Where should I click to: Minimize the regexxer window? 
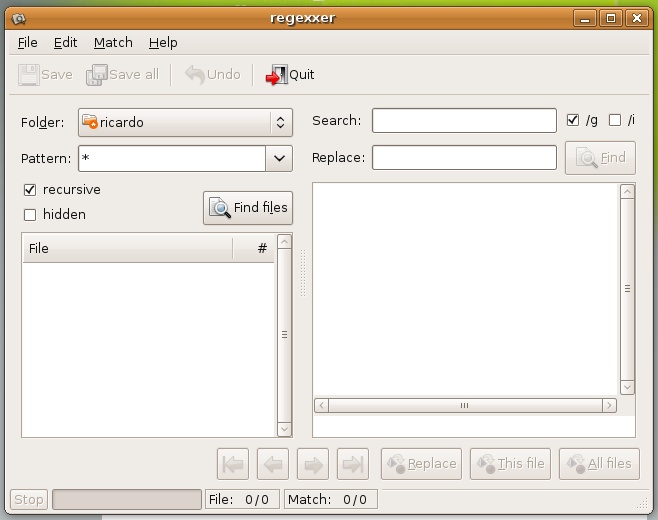coord(585,18)
